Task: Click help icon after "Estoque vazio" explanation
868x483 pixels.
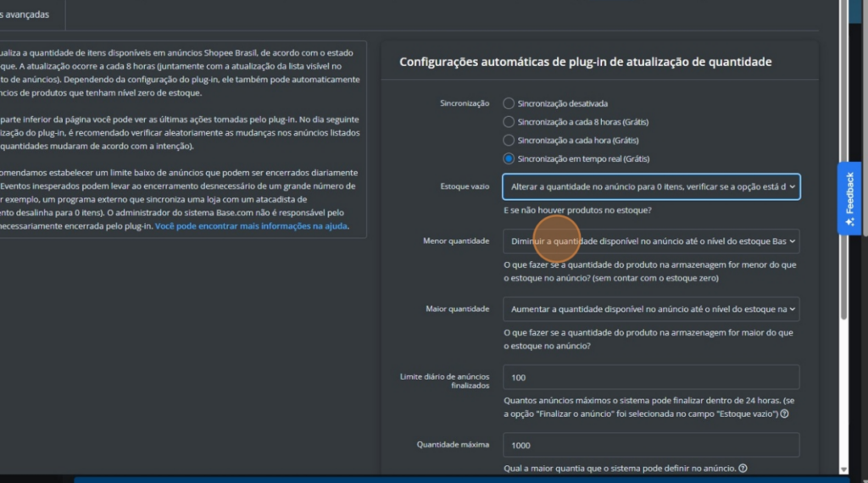Action: 784,414
